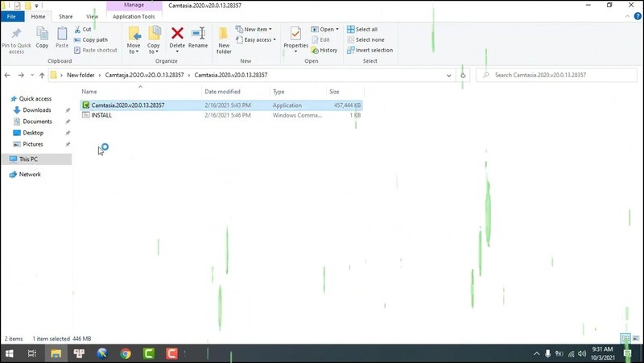This screenshot has height=363, width=644.
Task: Open recent locations dropdown
Action: [32, 75]
